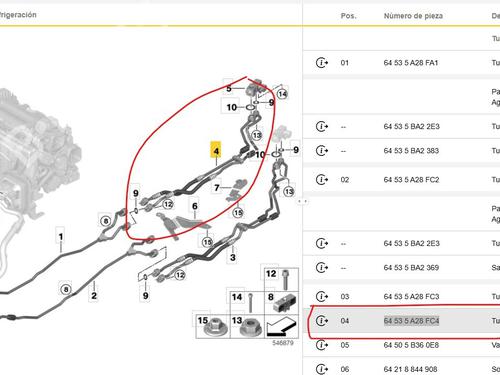
Task: Click part number 64 53 5 A28 FC3
Action: pyautogui.click(x=411, y=297)
